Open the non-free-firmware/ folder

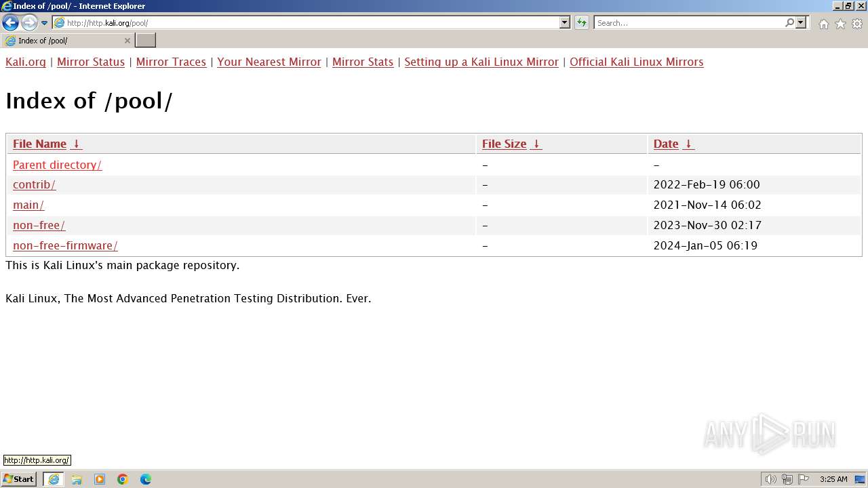(65, 245)
